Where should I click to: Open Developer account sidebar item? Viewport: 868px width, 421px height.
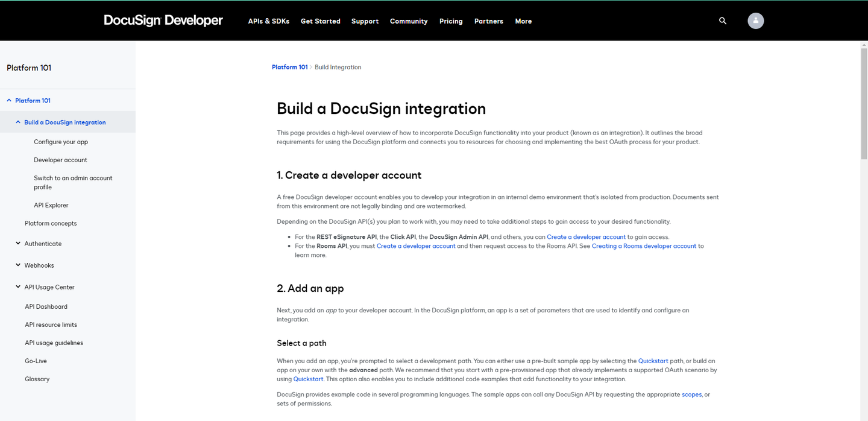pyautogui.click(x=60, y=160)
